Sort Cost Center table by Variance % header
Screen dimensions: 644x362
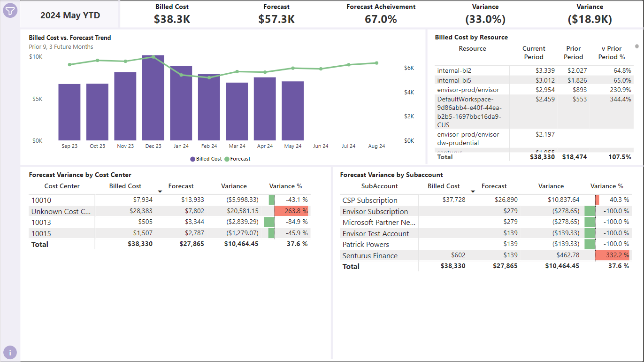point(285,186)
